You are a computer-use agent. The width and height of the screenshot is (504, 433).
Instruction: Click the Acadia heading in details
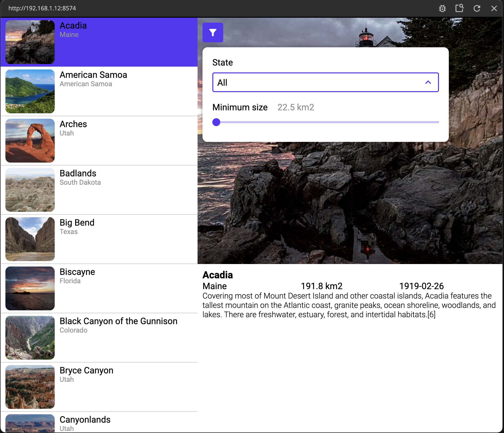pos(218,275)
